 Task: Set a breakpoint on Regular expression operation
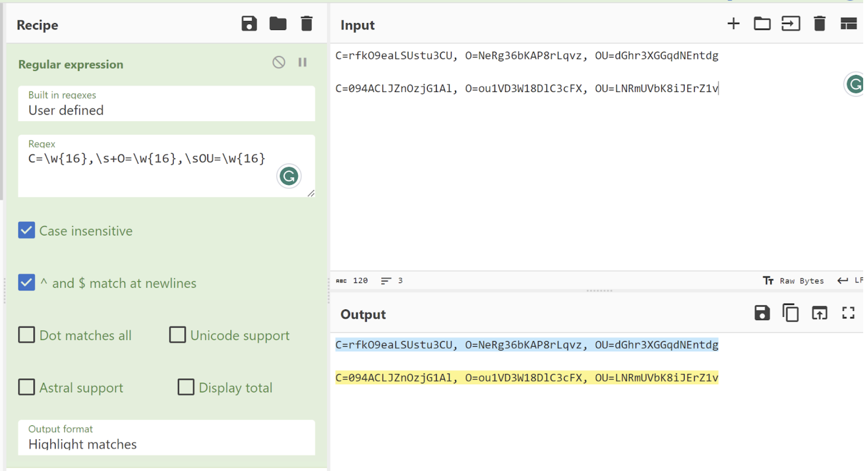[302, 62]
